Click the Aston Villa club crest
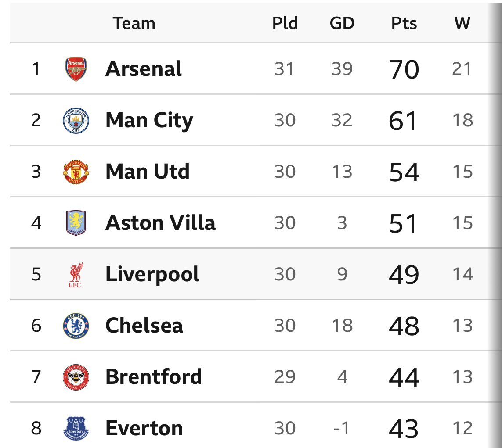The width and height of the screenshot is (502, 448). click(x=76, y=223)
